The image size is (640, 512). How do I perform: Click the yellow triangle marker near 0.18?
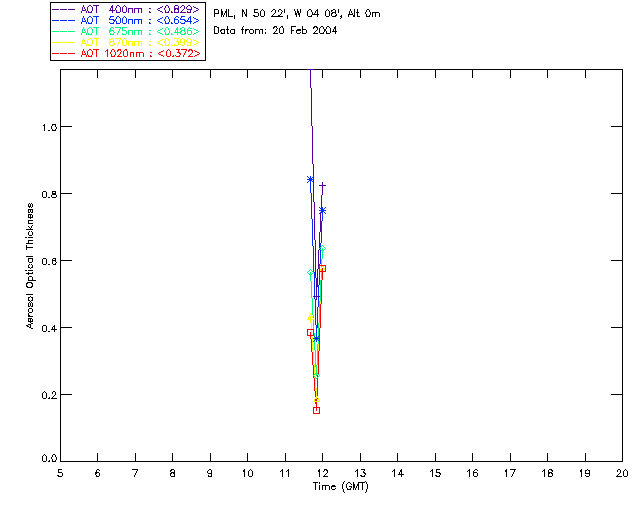pyautogui.click(x=316, y=400)
